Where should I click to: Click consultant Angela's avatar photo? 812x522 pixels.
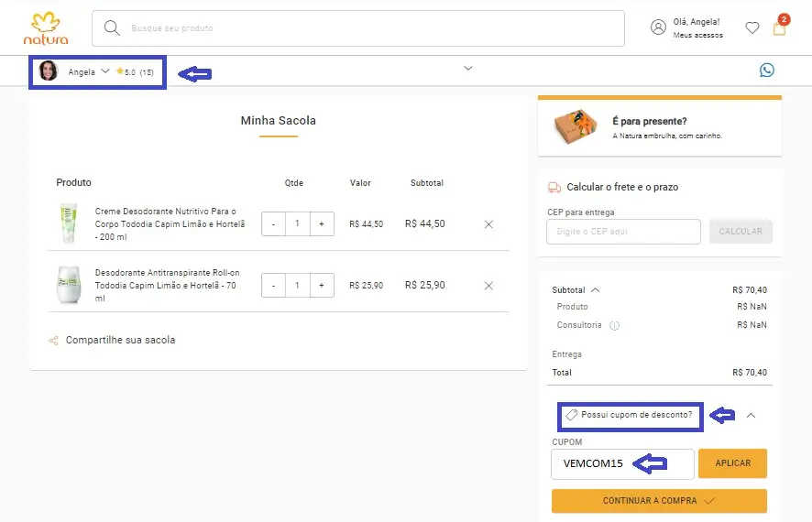point(49,71)
